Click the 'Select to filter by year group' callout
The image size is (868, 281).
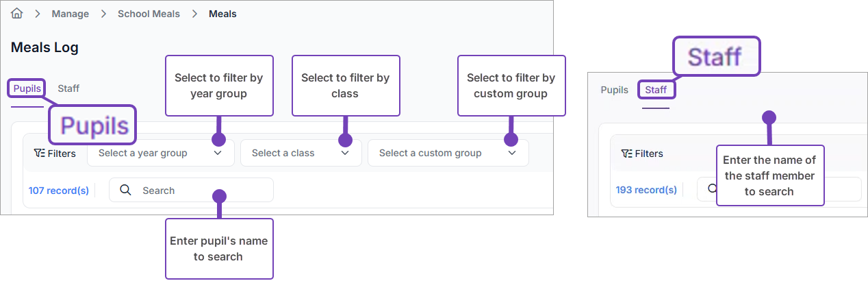219,86
